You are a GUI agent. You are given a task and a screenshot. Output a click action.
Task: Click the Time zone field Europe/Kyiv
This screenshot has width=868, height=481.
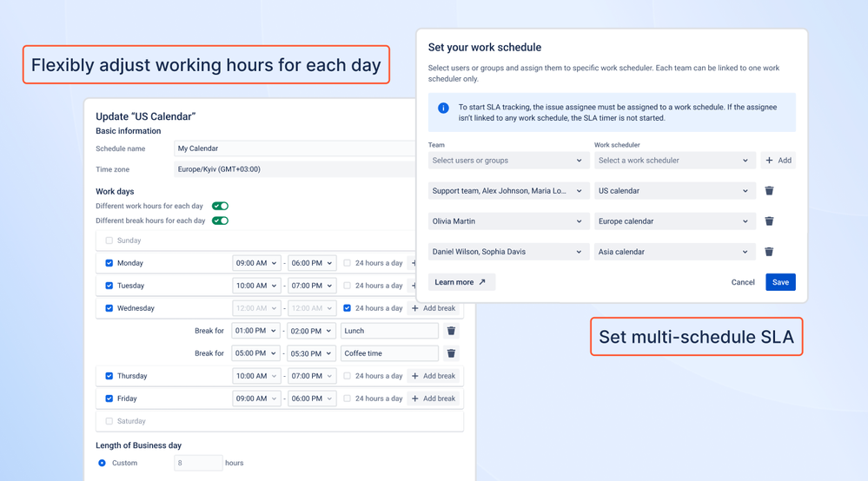[295, 169]
